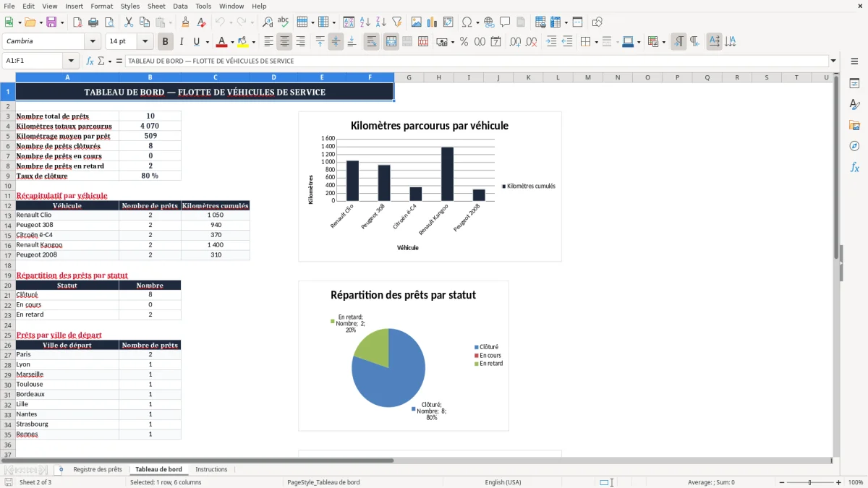This screenshot has width=868, height=488.
Task: Toggle Wrap Text button
Action: pos(372,42)
